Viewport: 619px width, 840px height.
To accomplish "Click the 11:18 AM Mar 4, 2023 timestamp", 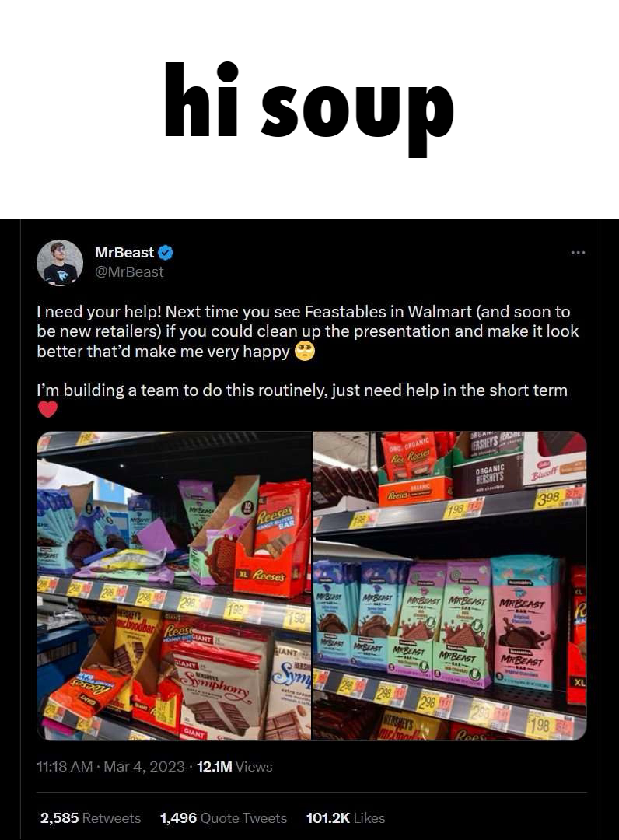I will pyautogui.click(x=111, y=767).
